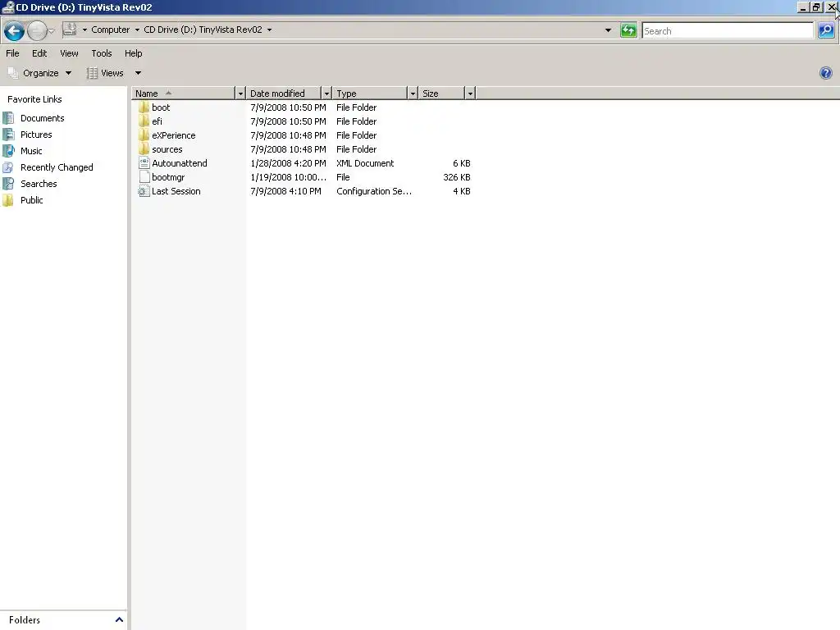Screen dimensions: 840x630
Task: Open the Documents favorite link
Action: [43, 118]
